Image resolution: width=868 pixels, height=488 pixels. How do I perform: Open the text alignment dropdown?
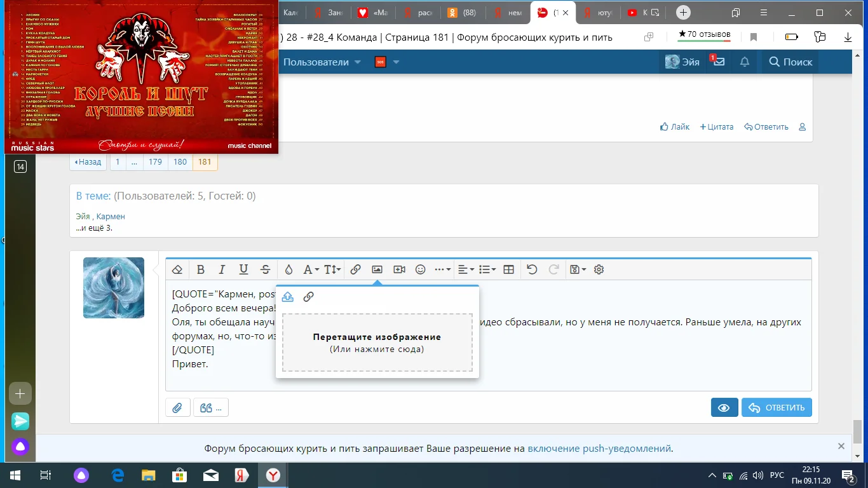pyautogui.click(x=466, y=269)
